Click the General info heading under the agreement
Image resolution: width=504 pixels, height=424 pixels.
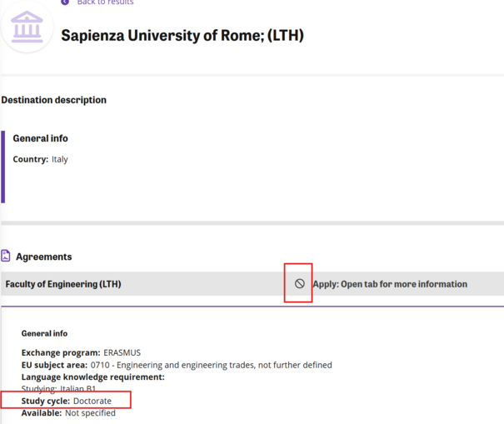pyautogui.click(x=44, y=333)
